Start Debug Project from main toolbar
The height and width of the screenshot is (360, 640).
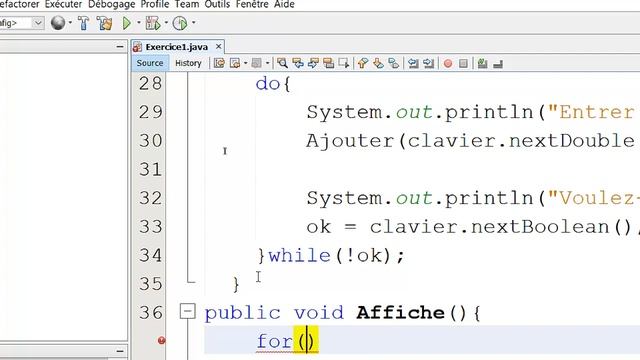click(x=153, y=23)
